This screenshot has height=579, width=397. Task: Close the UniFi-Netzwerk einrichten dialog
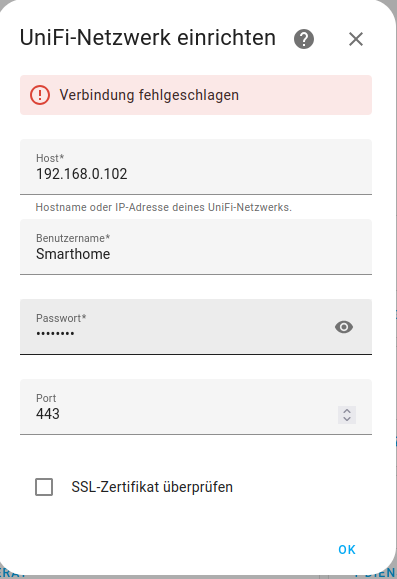point(356,39)
